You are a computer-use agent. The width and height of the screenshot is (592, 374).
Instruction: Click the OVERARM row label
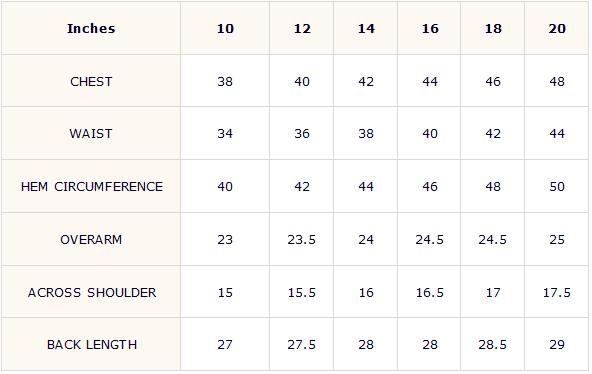coord(91,240)
